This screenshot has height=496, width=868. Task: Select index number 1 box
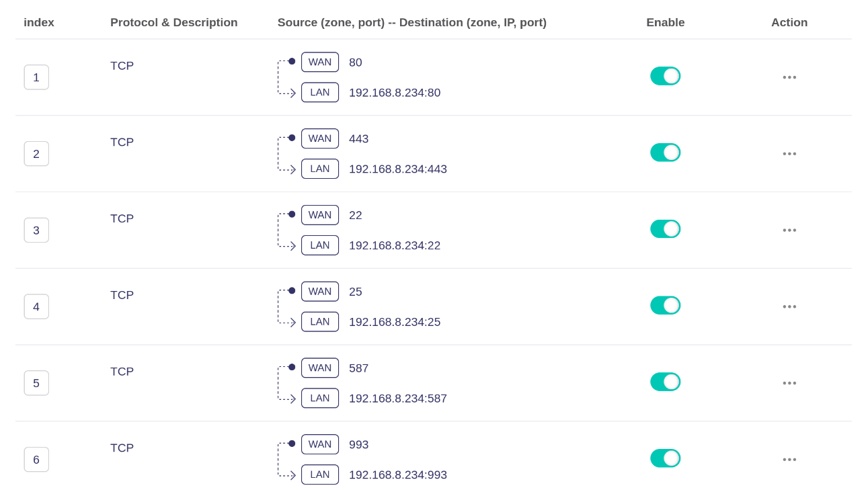pyautogui.click(x=36, y=77)
